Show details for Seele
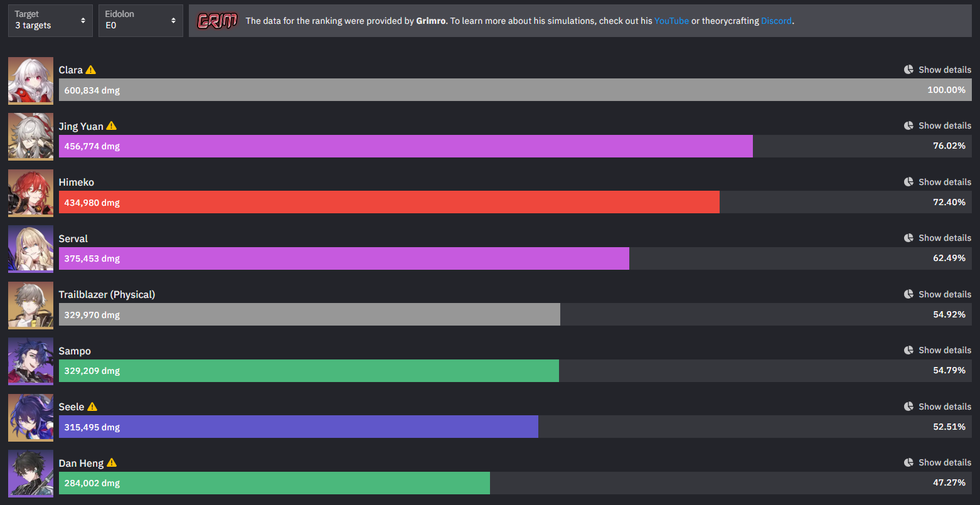The height and width of the screenshot is (505, 980). tap(937, 407)
